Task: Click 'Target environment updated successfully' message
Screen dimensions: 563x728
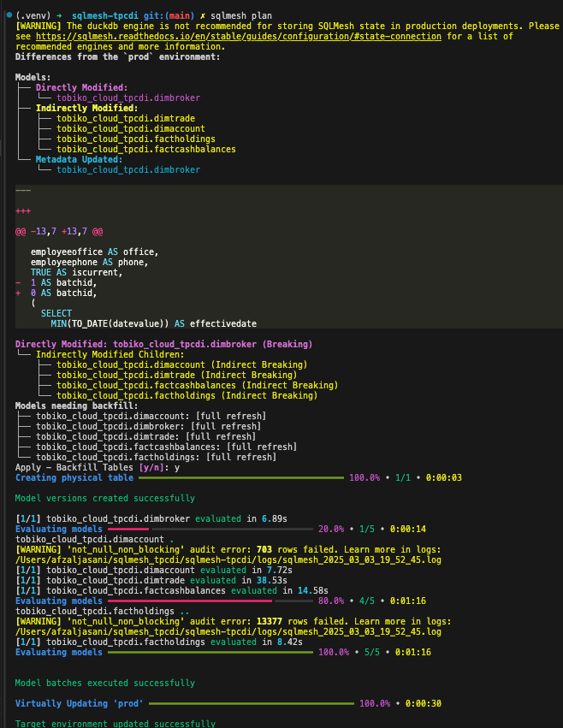Action: coord(116,724)
